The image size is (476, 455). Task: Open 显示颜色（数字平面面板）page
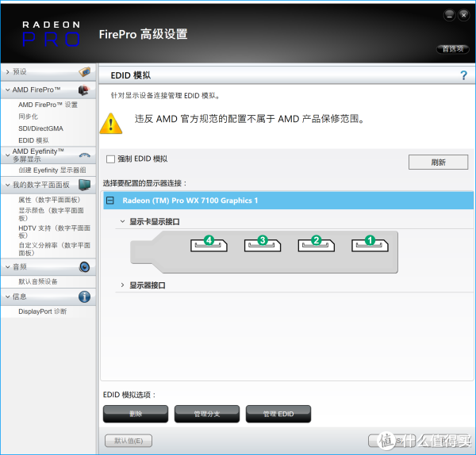51,214
